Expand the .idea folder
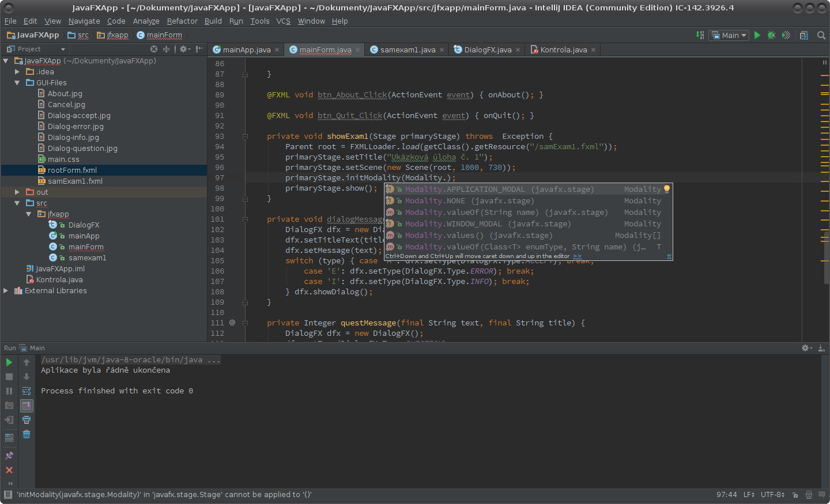The width and height of the screenshot is (830, 504). coord(17,71)
